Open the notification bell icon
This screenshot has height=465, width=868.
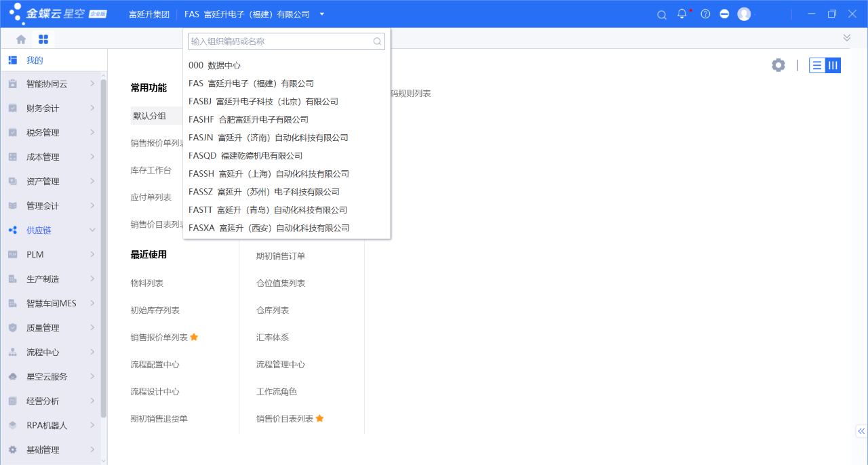coord(682,14)
